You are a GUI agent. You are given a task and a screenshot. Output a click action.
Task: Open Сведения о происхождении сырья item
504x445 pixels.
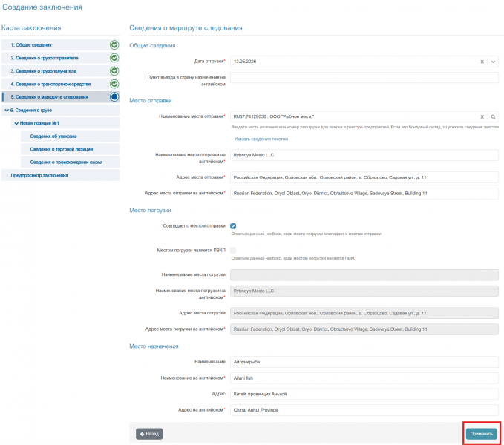[x=70, y=162]
